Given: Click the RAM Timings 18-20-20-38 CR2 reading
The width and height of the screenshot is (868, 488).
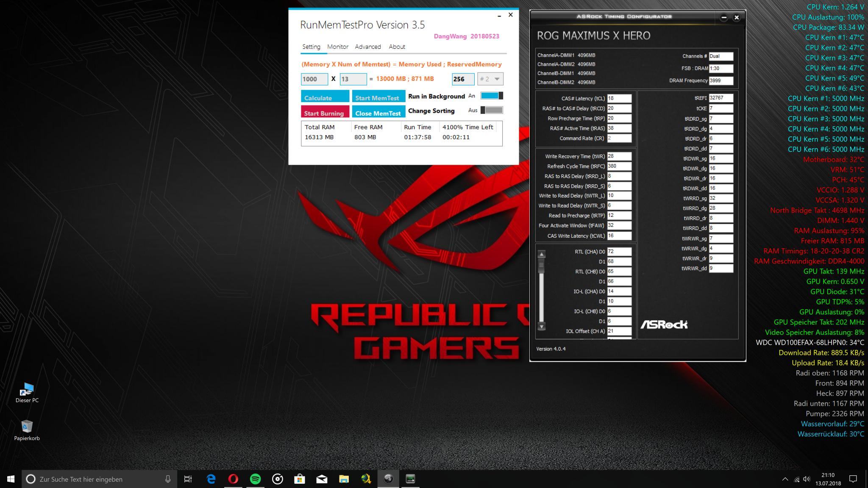Looking at the screenshot, I should point(814,251).
